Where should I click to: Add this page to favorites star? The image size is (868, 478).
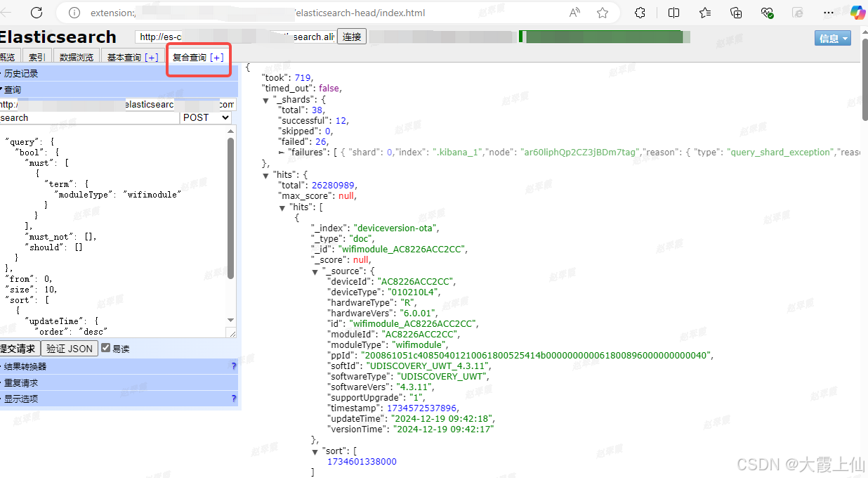[x=603, y=13]
